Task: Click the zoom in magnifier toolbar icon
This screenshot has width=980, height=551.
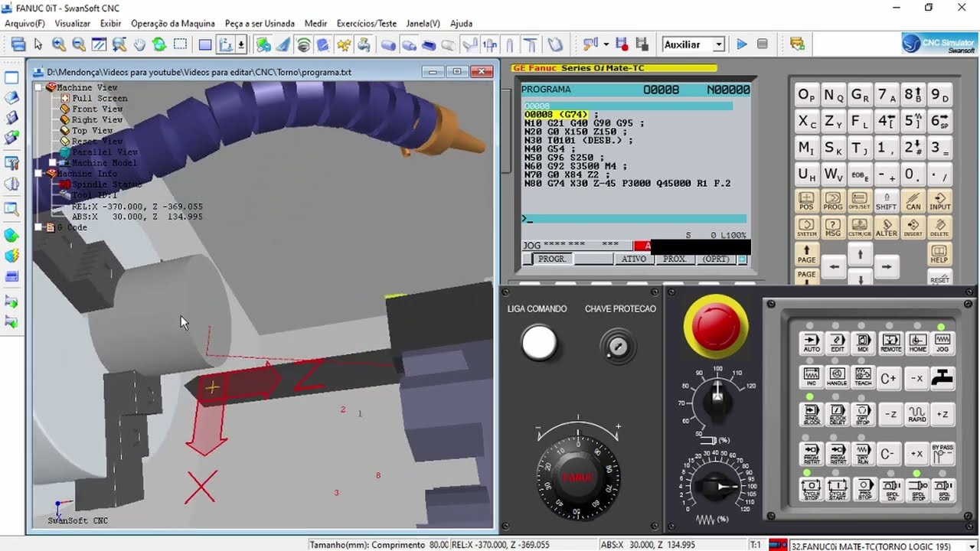Action: click(x=58, y=45)
